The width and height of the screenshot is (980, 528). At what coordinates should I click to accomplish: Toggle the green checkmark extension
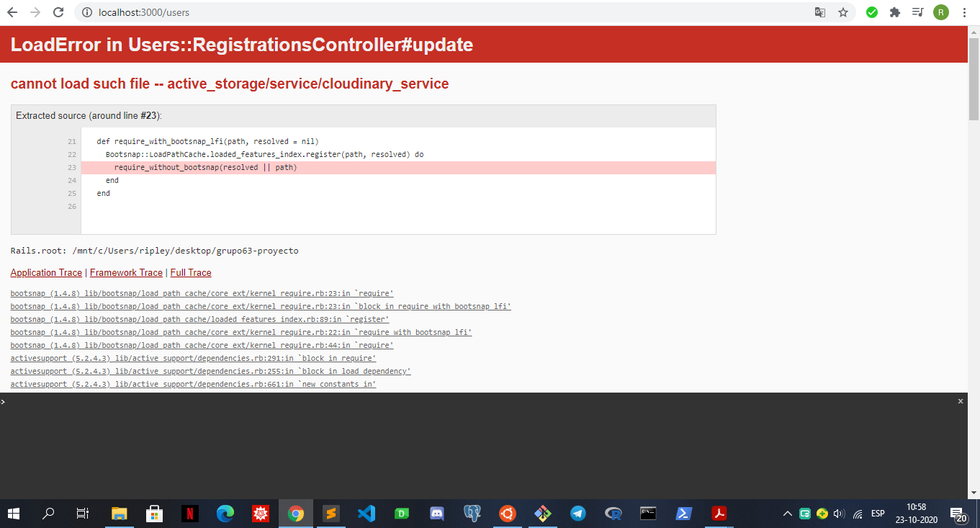coord(871,12)
